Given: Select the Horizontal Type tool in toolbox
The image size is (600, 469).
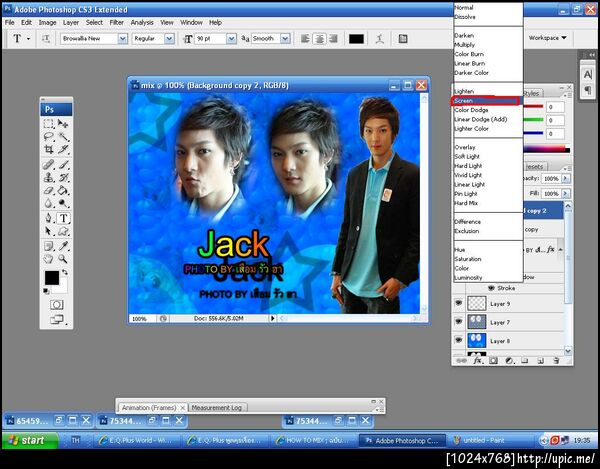Looking at the screenshot, I should click(64, 218).
